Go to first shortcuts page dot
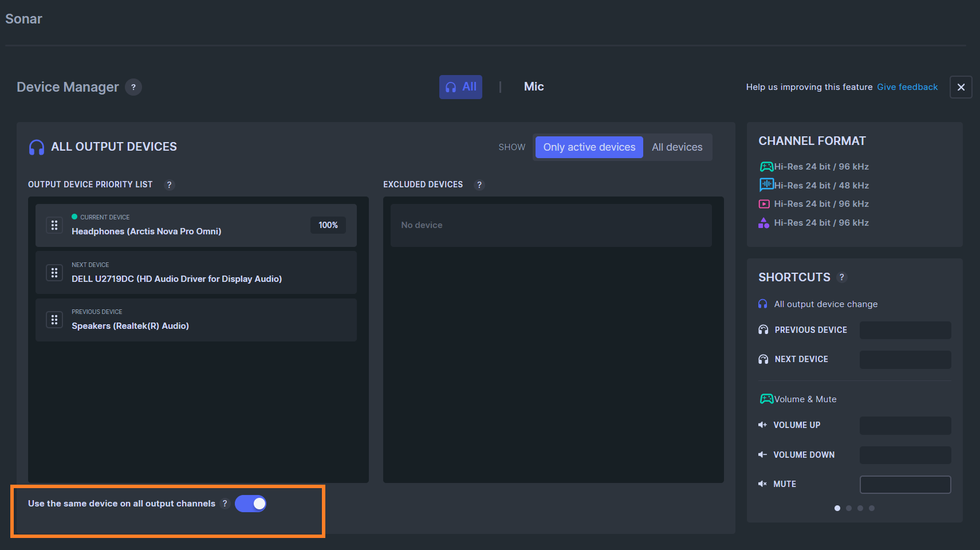 (x=837, y=508)
